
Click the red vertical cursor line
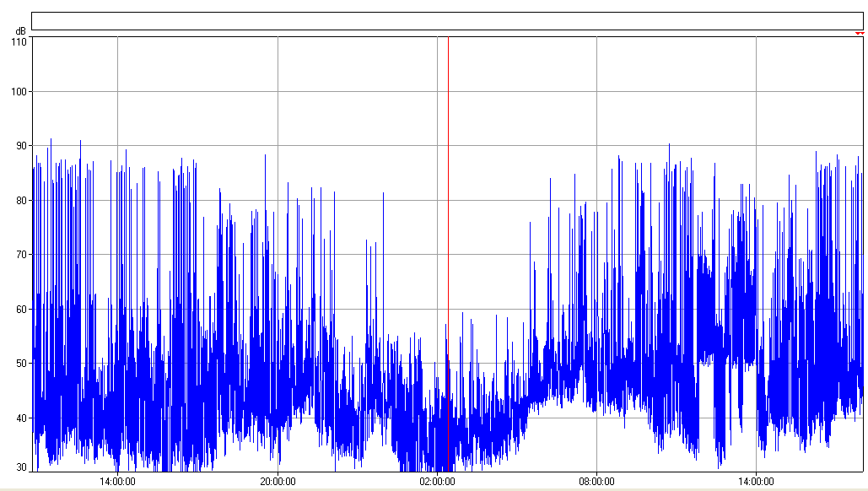coord(448,254)
